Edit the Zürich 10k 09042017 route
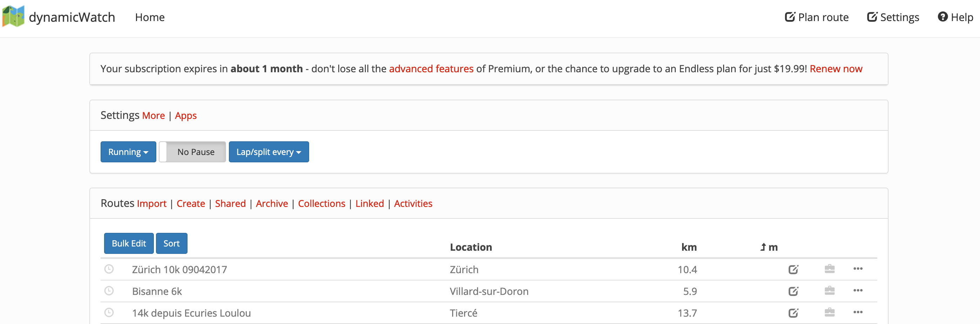The image size is (980, 324). point(793,270)
